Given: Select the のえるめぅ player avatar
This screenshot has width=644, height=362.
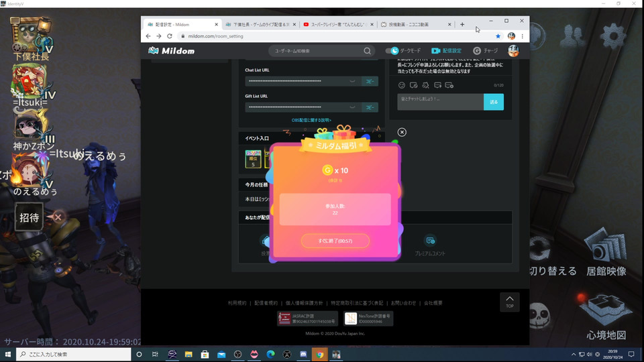Looking at the screenshot, I should pyautogui.click(x=30, y=170).
